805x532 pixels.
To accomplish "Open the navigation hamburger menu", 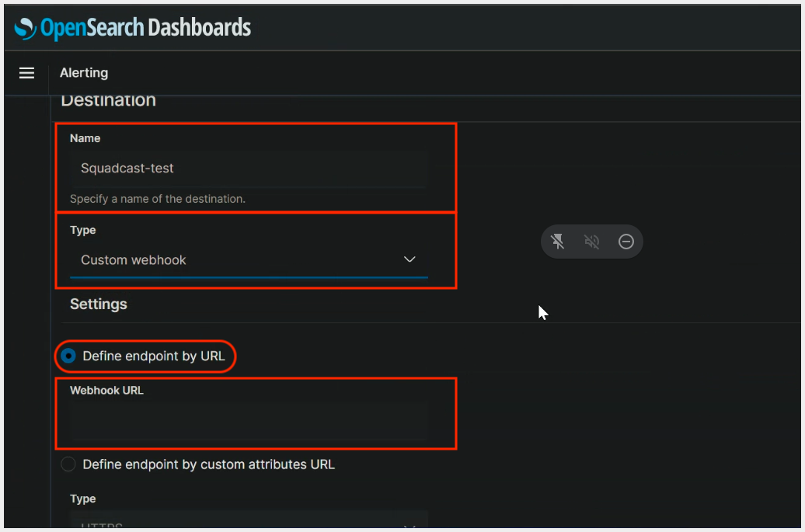I will [26, 72].
